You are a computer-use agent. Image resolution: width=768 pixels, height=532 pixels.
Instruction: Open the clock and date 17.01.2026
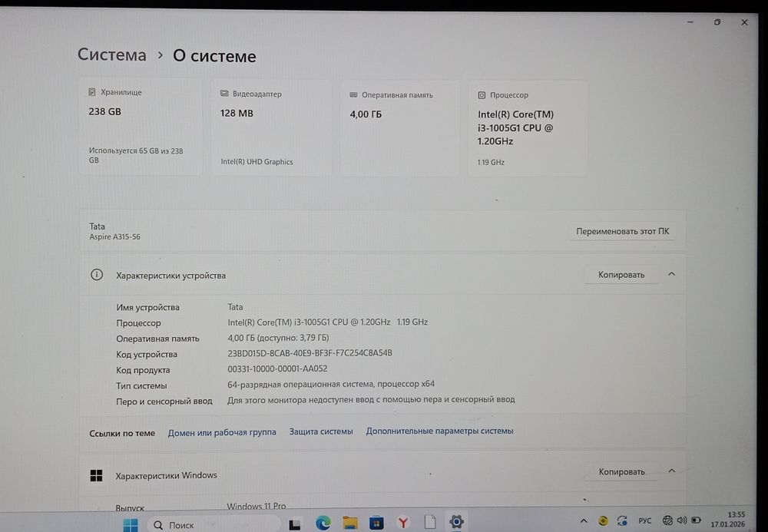tap(728, 519)
